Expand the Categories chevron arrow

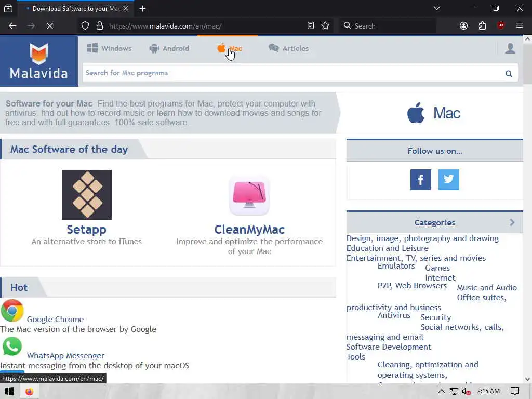[512, 222]
